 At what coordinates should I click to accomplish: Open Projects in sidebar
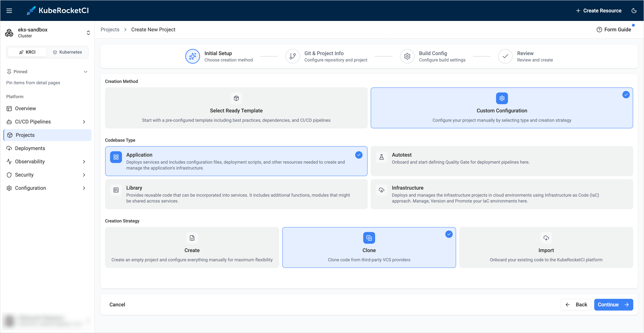point(48,135)
